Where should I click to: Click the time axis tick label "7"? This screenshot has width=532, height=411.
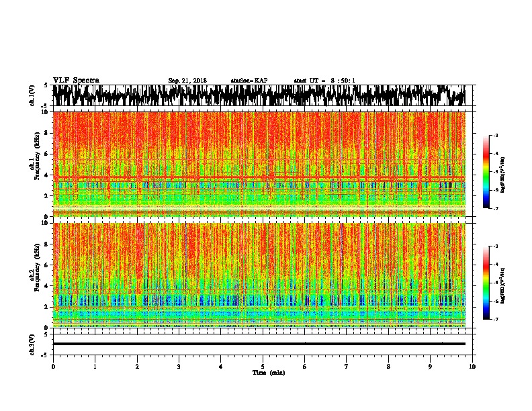(347, 367)
